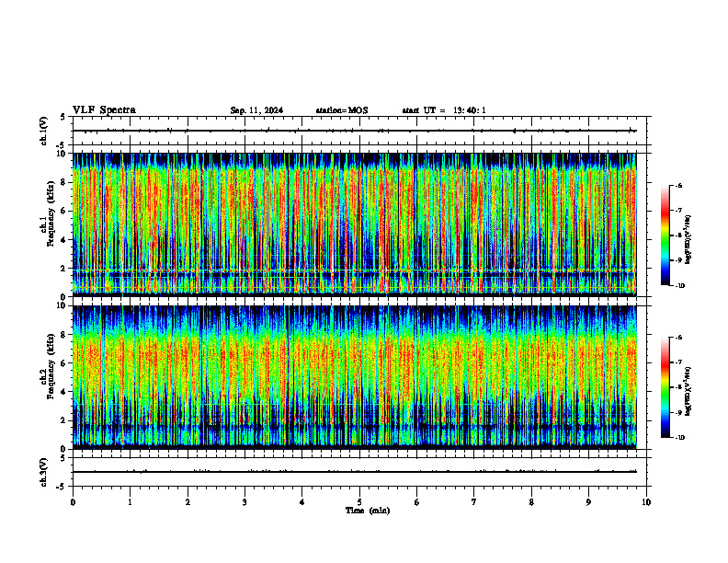Image resolution: width=728 pixels, height=563 pixels.
Task: Click the ch.1 spectrogram color scale bar
Action: pos(665,236)
